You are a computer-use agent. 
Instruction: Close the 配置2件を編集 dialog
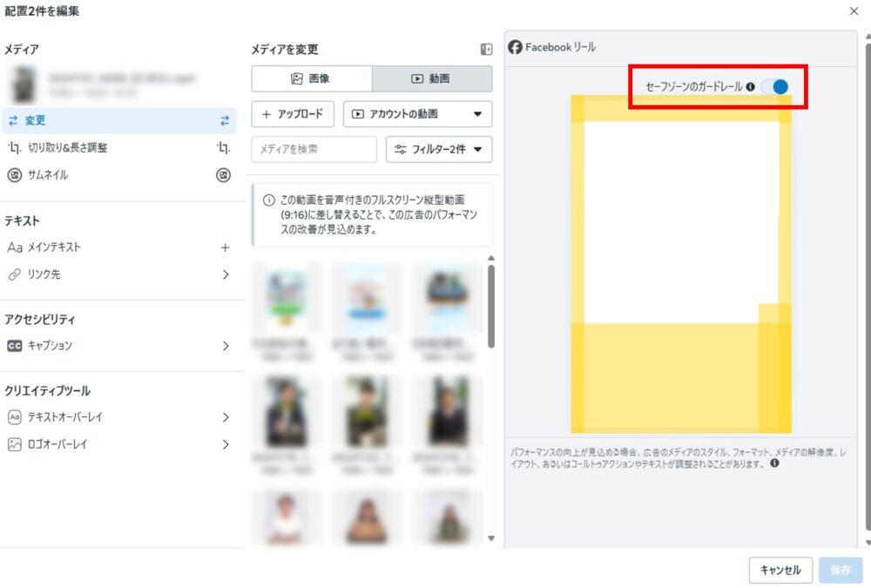(x=854, y=11)
